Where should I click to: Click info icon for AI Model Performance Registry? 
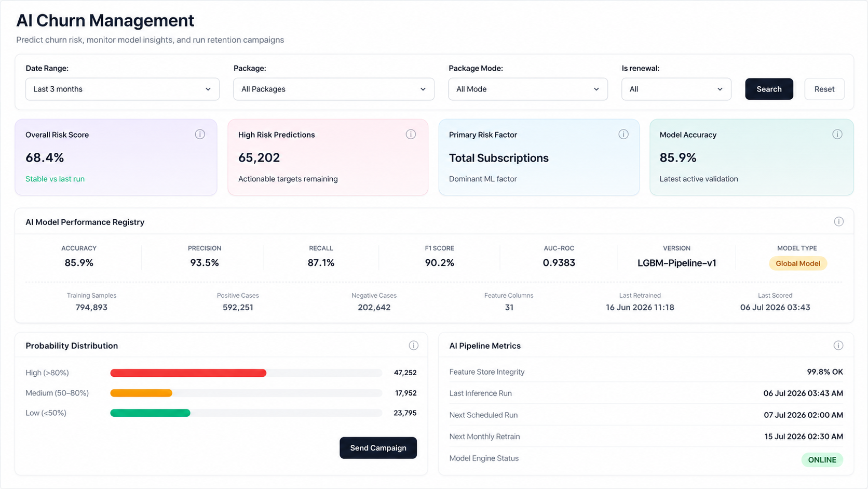pyautogui.click(x=838, y=221)
